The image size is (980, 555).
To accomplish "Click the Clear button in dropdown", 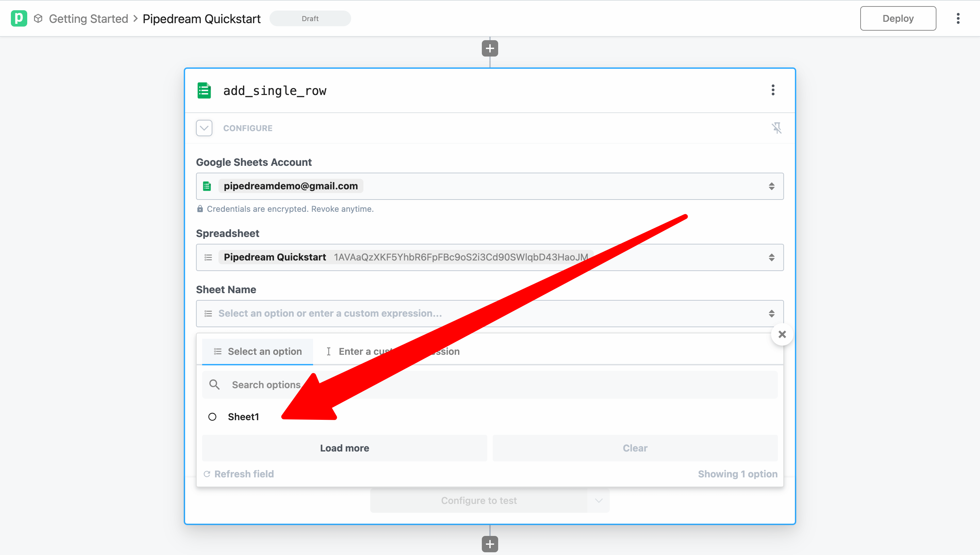I will (635, 447).
